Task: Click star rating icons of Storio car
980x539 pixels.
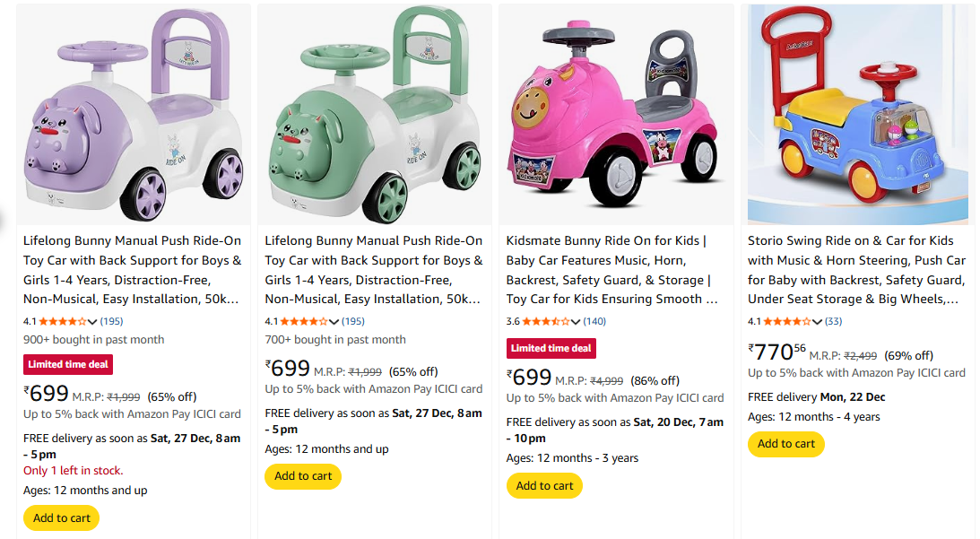Action: (x=786, y=321)
